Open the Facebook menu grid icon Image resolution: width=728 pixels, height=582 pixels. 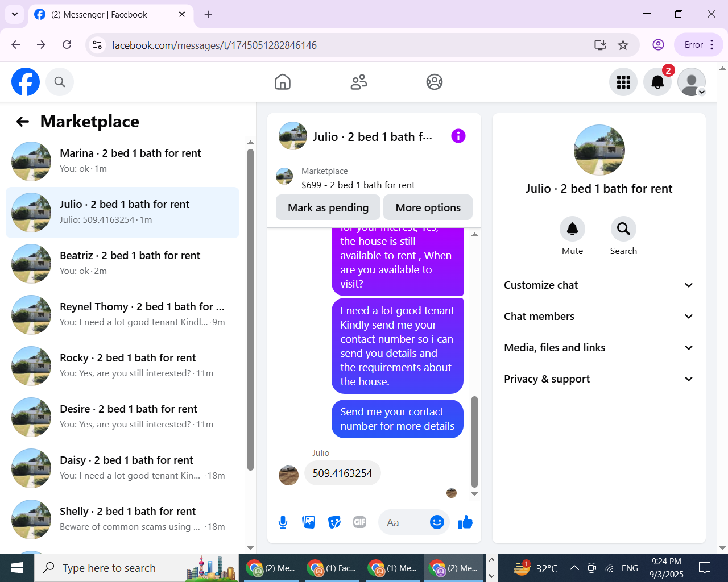pyautogui.click(x=623, y=82)
